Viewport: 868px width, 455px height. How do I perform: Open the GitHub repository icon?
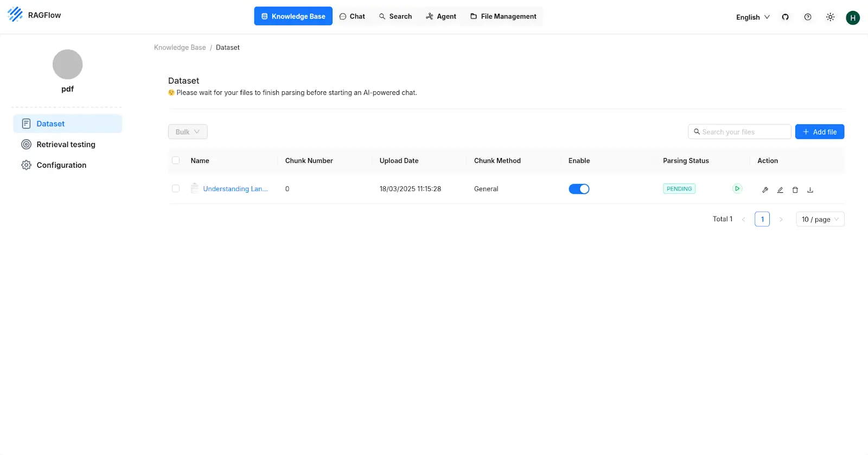click(x=785, y=17)
